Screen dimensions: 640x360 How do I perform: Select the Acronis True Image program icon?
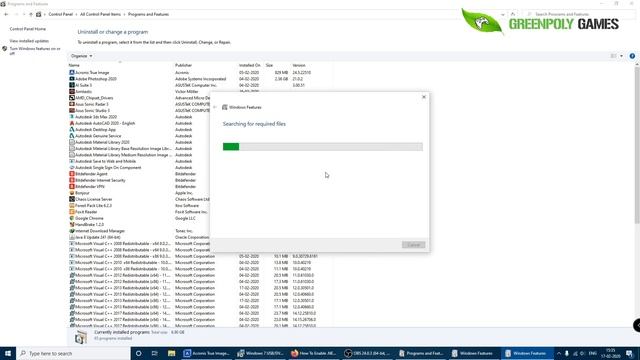72,73
